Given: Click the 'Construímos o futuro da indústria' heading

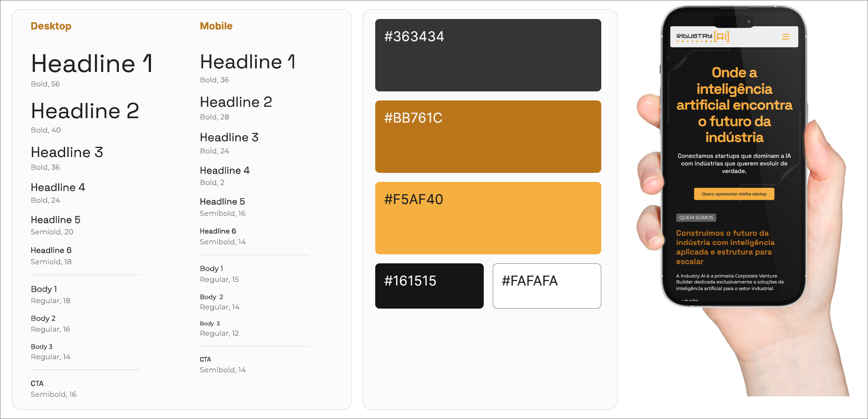Looking at the screenshot, I should pyautogui.click(x=725, y=247).
